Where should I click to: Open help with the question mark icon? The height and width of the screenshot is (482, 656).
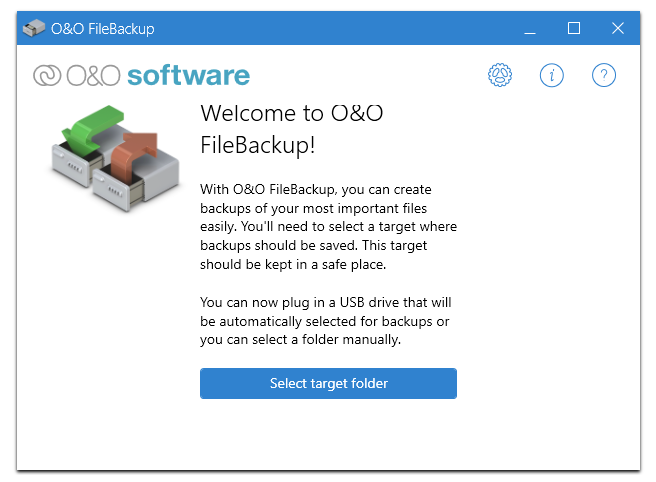coord(604,75)
